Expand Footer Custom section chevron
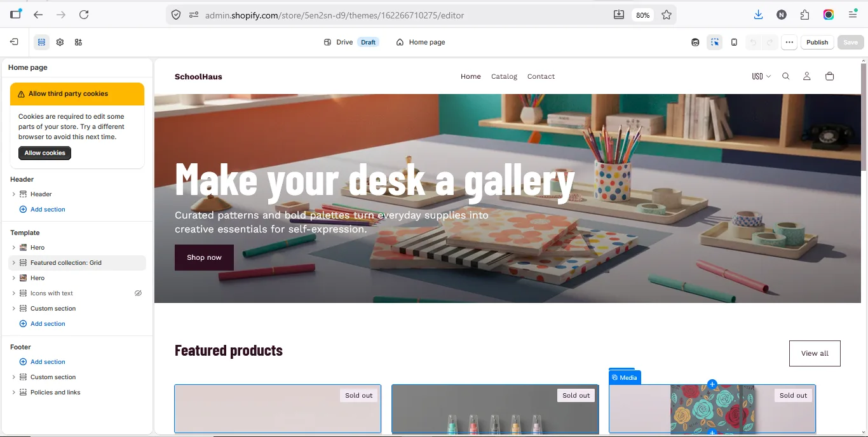 (13, 377)
